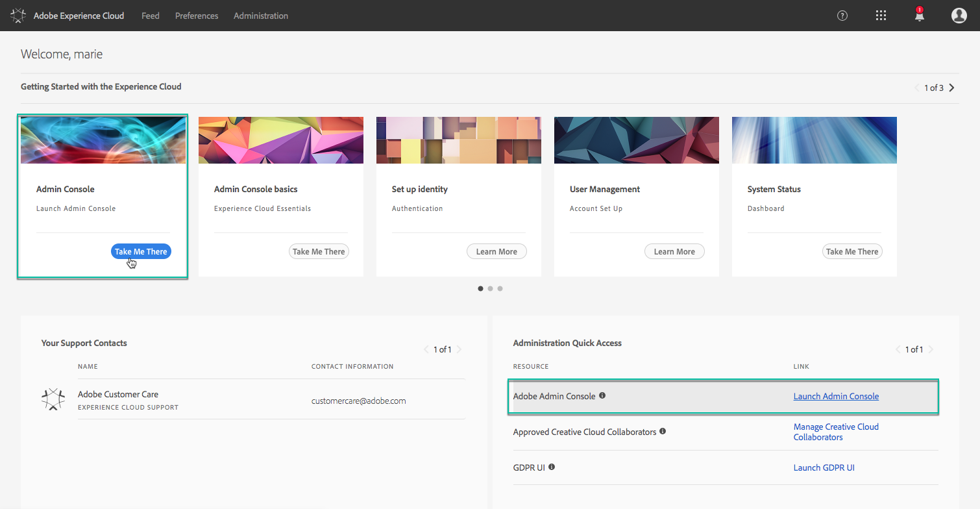Open the Feed menu item
This screenshot has height=509, width=980.
point(150,16)
